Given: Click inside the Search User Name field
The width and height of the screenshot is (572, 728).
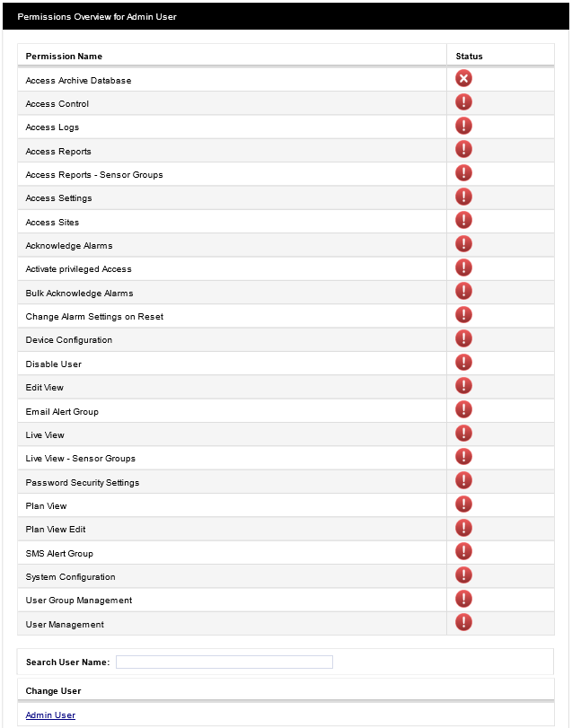Looking at the screenshot, I should (x=224, y=662).
